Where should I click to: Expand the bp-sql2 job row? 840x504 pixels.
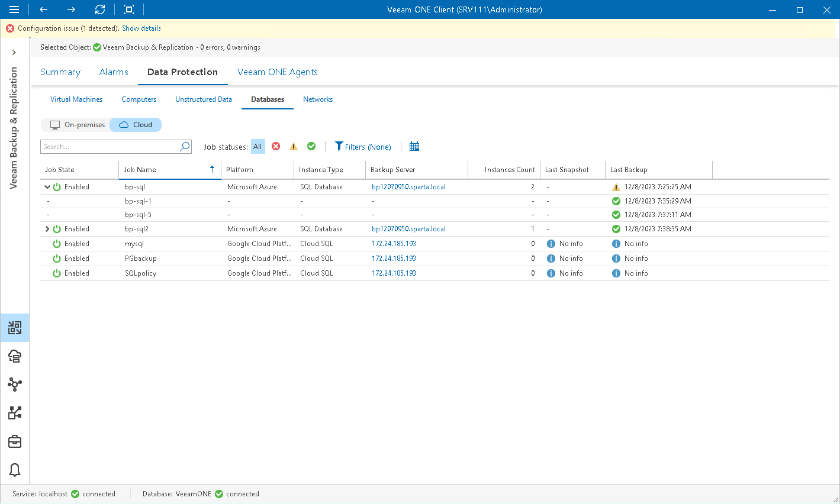[48, 228]
